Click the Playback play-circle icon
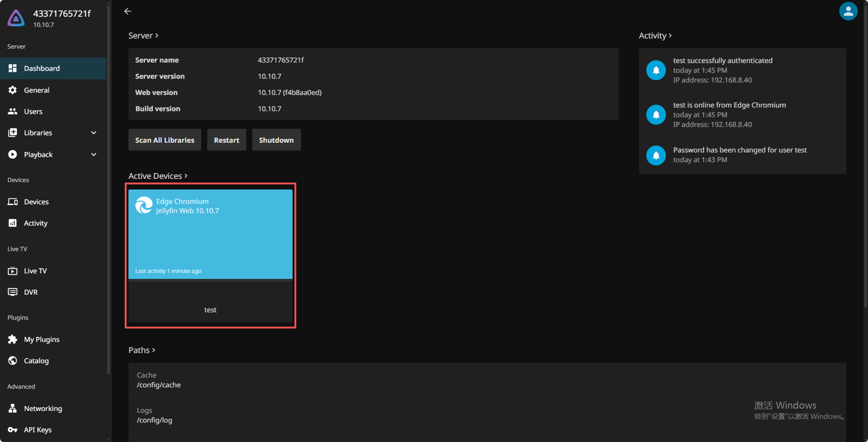Screen dimensions: 868x442 pos(13,154)
